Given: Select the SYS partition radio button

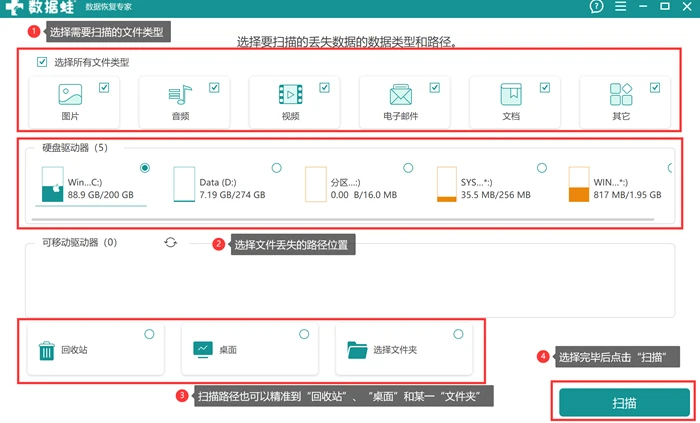Looking at the screenshot, I should click(x=542, y=168).
